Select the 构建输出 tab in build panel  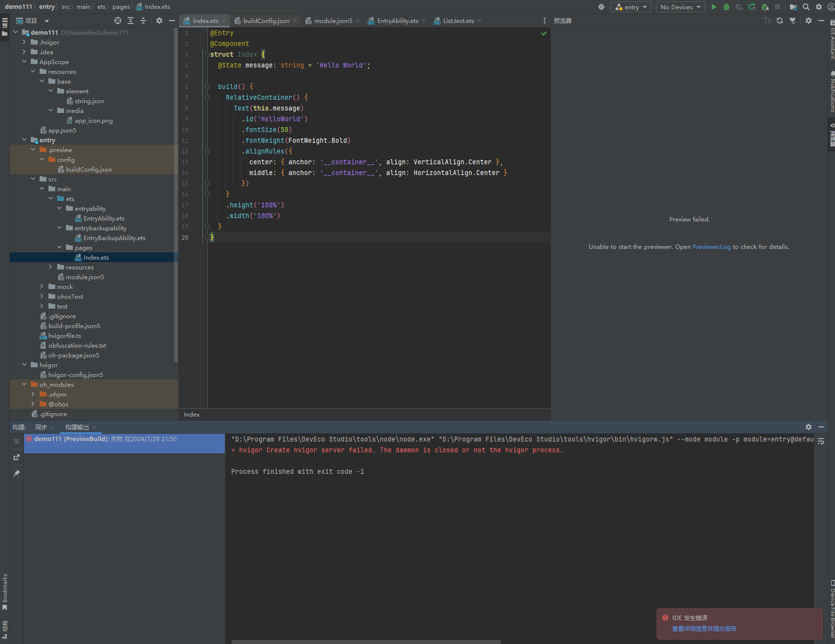point(77,427)
